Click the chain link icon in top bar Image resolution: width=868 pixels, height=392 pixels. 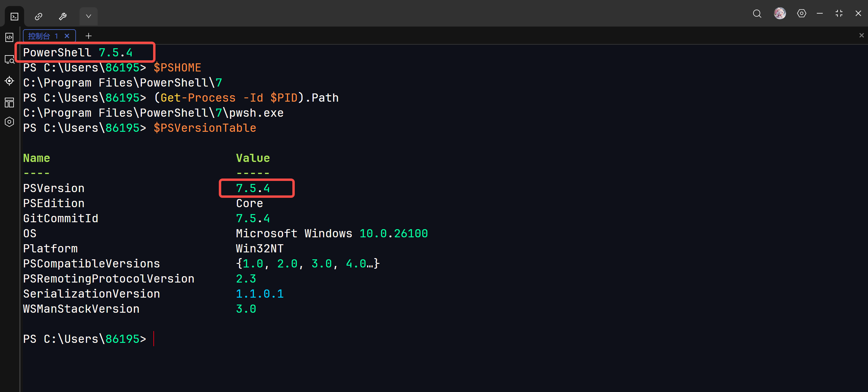(38, 16)
